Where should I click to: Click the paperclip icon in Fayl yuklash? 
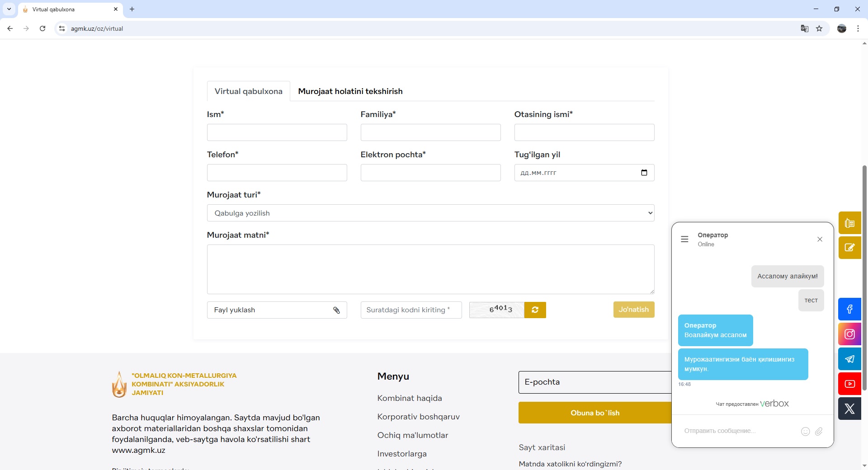[x=336, y=310]
